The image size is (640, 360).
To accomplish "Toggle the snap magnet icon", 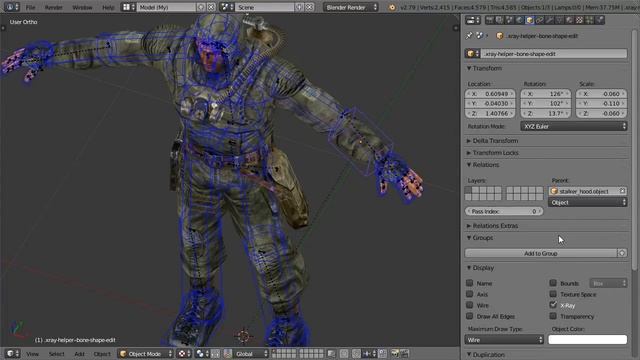I will pyautogui.click(x=356, y=353).
